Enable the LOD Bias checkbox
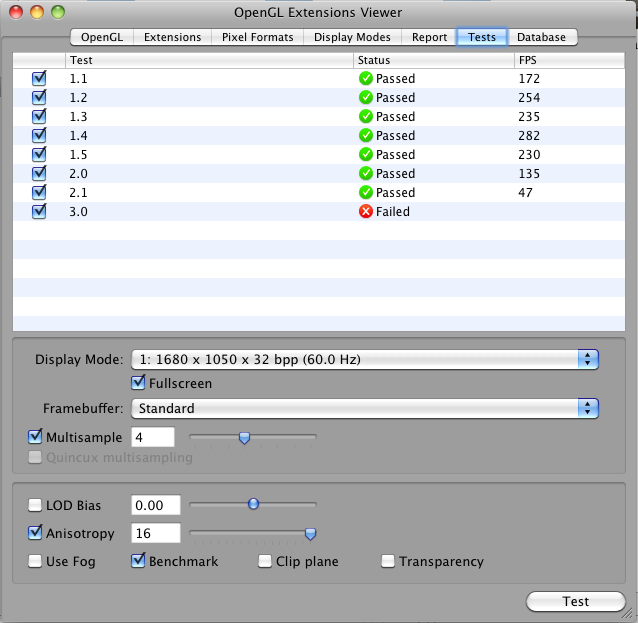Screen dimensions: 638x623 [35, 505]
